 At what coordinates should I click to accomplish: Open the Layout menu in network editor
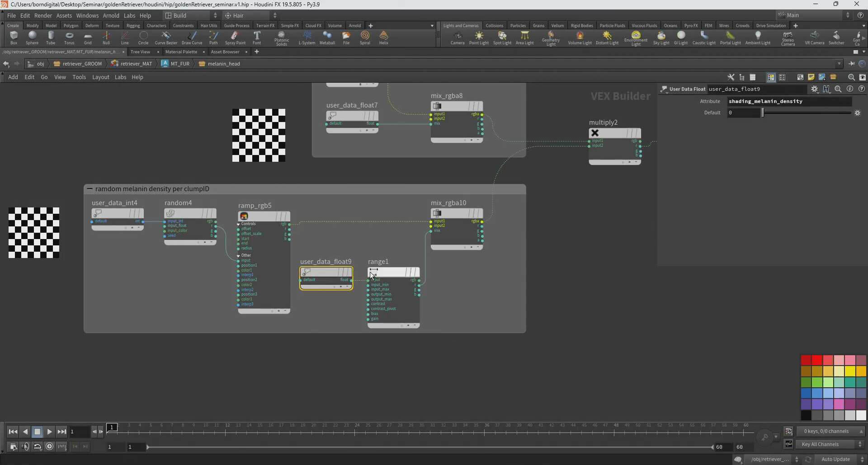(x=100, y=77)
